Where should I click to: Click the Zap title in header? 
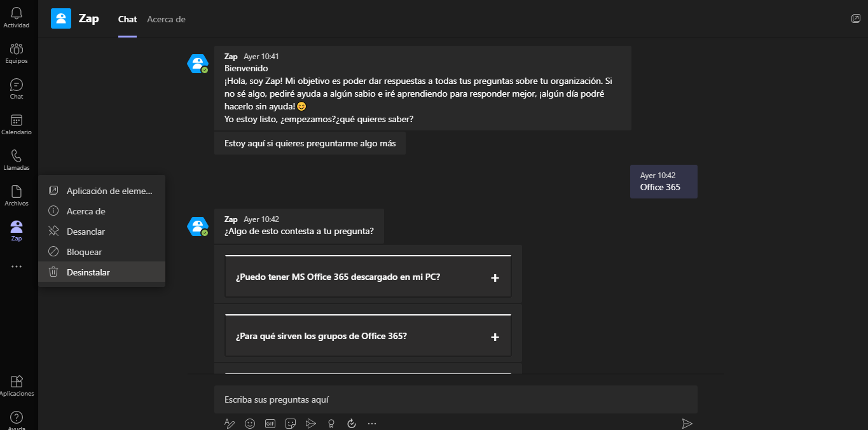[x=89, y=18]
